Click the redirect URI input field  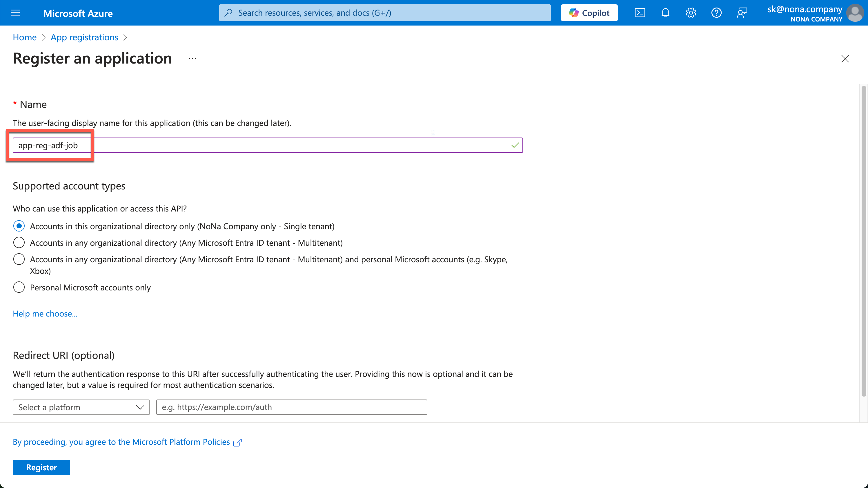click(291, 407)
